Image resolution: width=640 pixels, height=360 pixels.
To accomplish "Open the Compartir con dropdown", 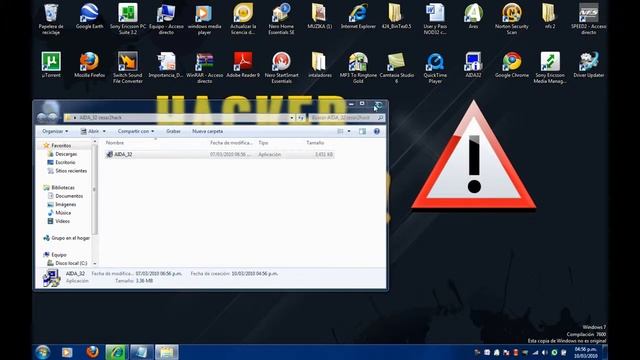I will 136,131.
